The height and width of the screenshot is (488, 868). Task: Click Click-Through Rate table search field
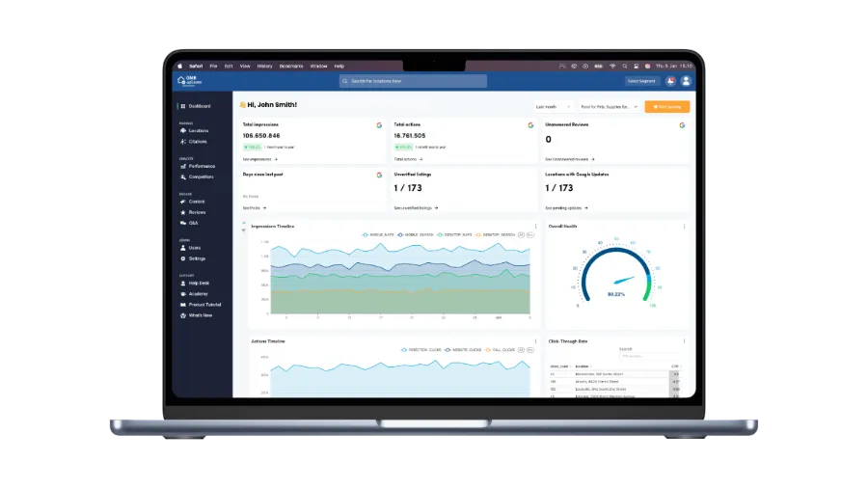(x=649, y=356)
